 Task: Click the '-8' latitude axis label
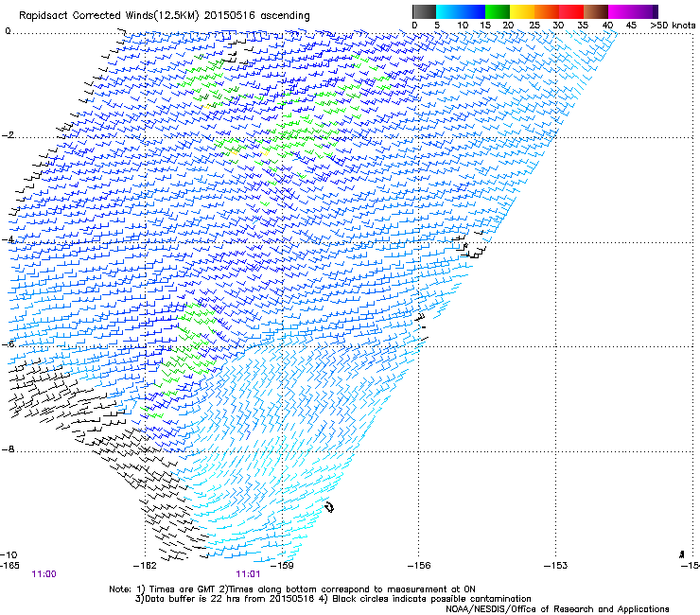coord(9,449)
